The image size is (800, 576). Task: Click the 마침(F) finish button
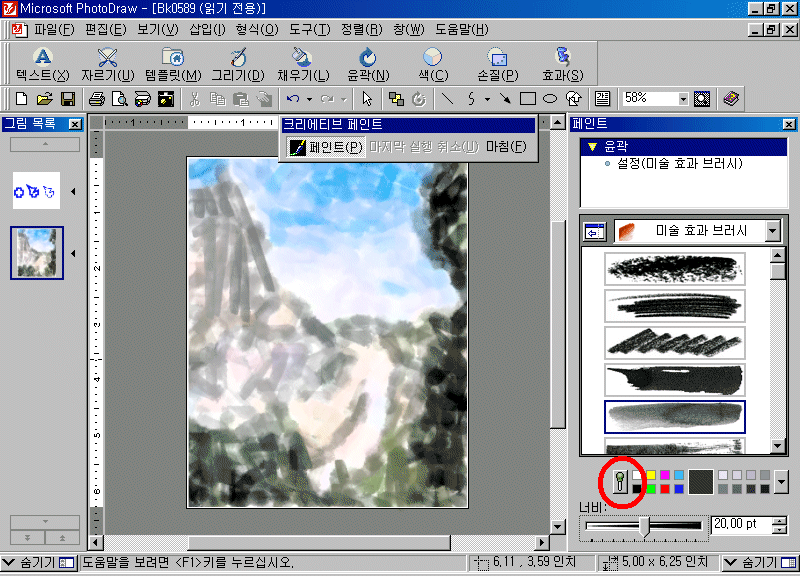[x=505, y=147]
